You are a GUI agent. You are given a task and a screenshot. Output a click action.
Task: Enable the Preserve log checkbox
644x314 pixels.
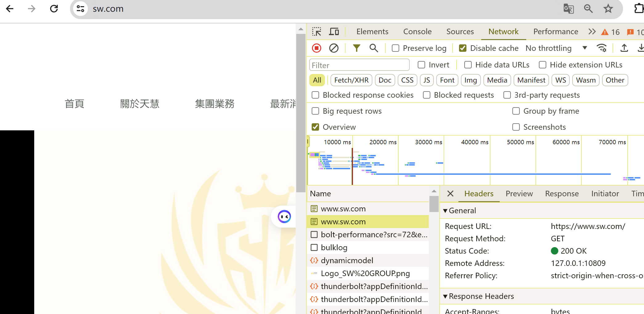pos(396,48)
